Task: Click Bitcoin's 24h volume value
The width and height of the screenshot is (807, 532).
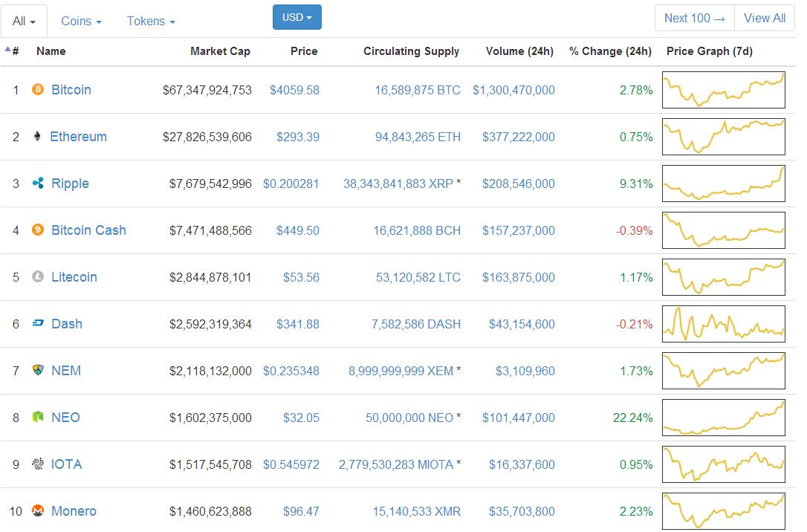Action: (x=513, y=90)
